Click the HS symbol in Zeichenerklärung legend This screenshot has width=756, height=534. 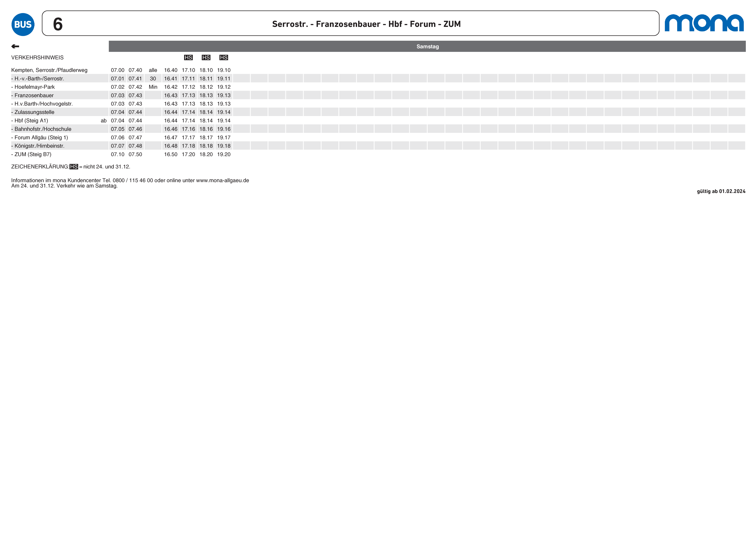pos(74,167)
